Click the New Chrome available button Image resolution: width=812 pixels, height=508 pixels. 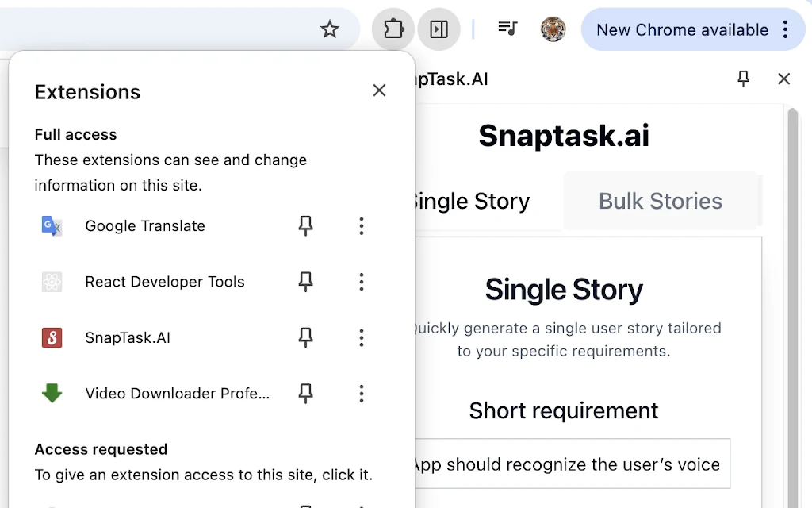[682, 30]
